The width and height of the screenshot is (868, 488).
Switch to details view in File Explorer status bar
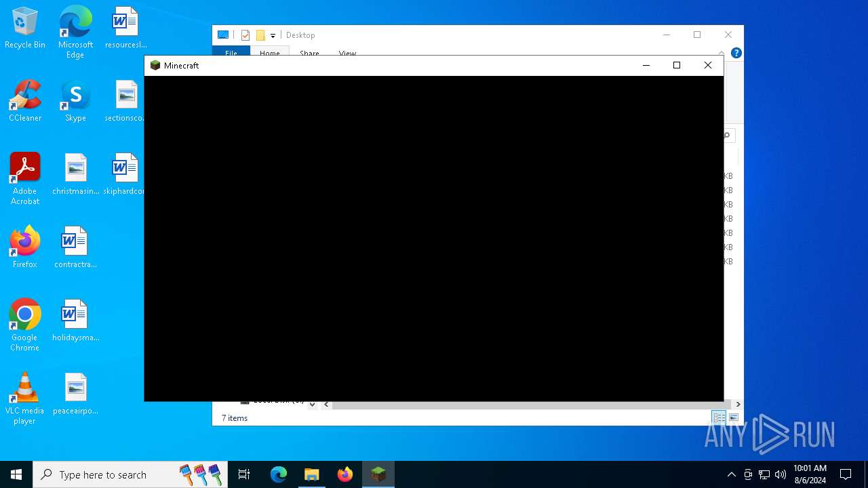[718, 418]
